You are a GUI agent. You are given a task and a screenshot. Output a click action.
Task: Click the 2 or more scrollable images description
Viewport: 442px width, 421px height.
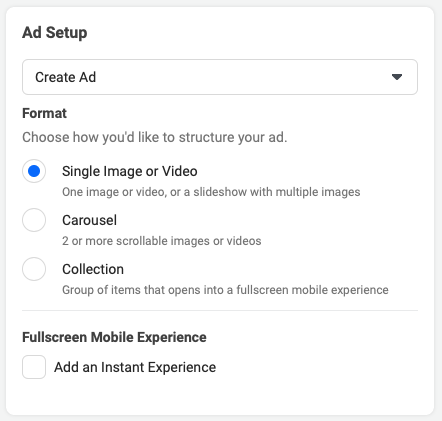tap(162, 241)
